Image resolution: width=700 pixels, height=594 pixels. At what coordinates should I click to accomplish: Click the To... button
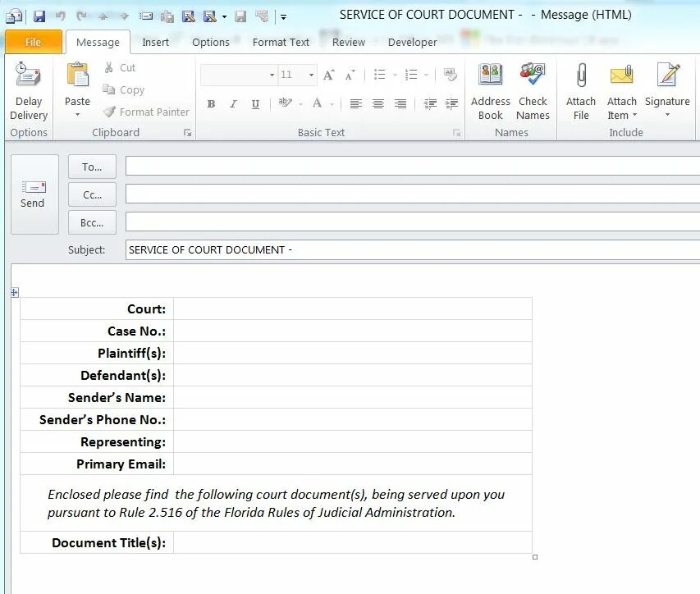92,167
